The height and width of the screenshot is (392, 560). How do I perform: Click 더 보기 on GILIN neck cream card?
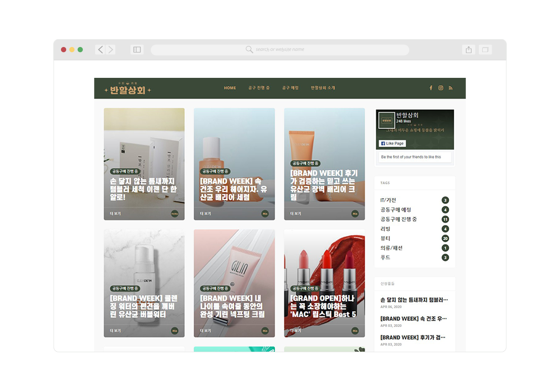[206, 330]
